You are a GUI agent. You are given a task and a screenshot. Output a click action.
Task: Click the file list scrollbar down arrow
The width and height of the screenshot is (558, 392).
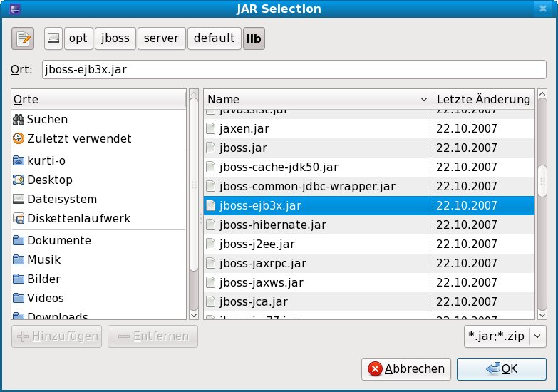coord(542,315)
